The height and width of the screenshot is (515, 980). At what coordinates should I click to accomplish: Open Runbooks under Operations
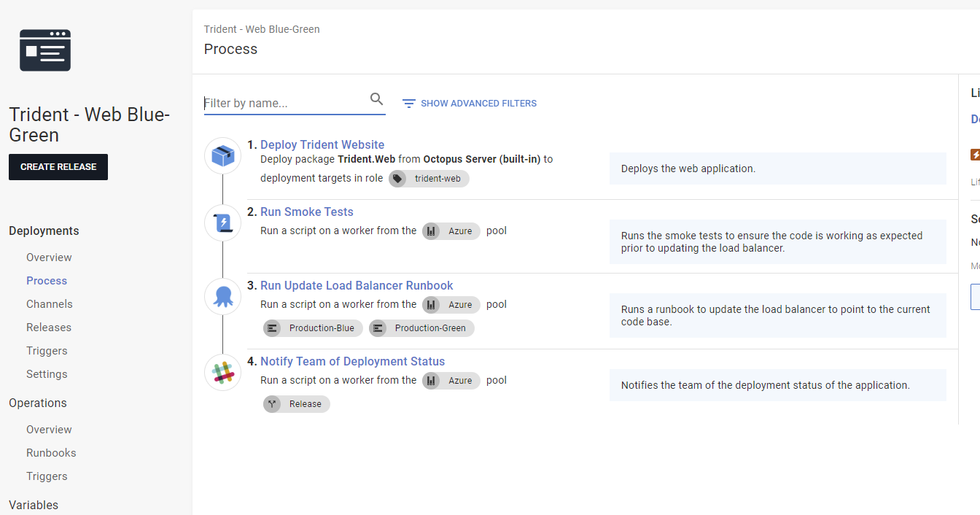[x=51, y=453]
